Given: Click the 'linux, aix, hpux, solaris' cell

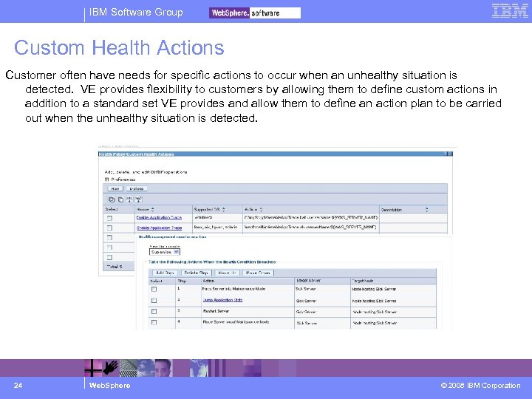Looking at the screenshot, I should tap(216, 227).
